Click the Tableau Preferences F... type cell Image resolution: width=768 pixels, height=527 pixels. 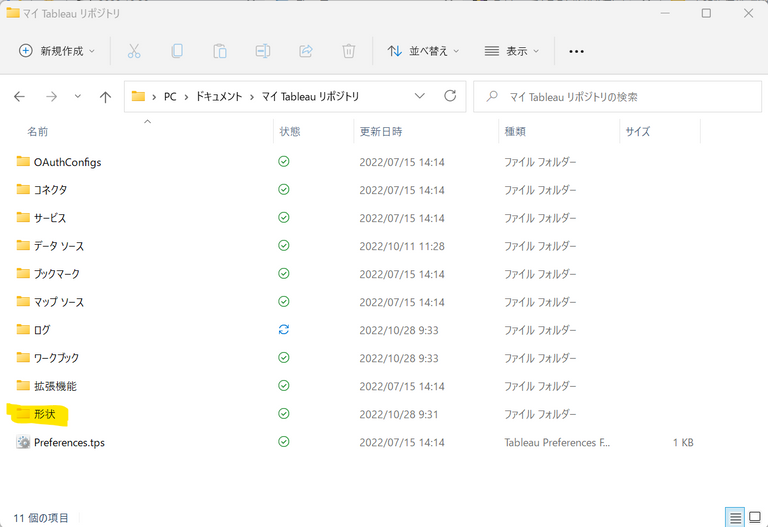tap(557, 442)
